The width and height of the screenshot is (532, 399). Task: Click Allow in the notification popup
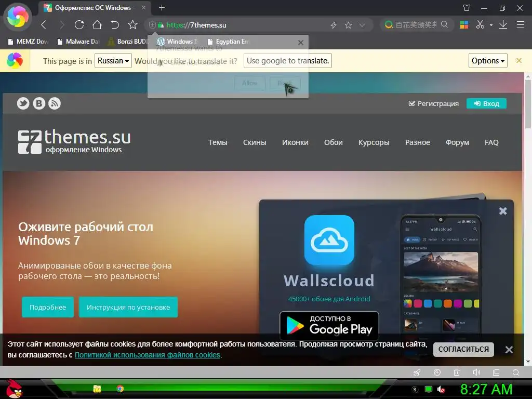tap(250, 83)
